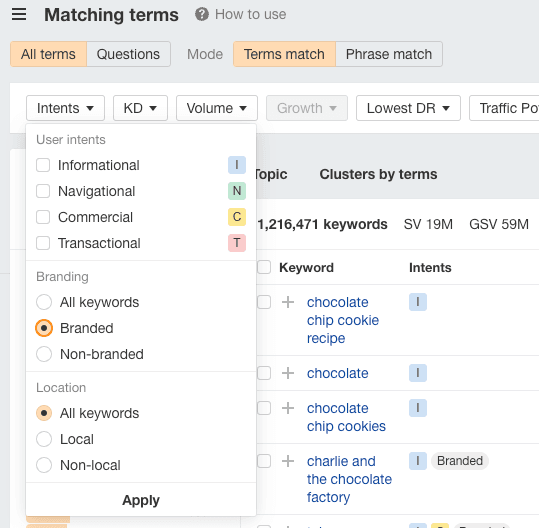The height and width of the screenshot is (528, 539).
Task: Open the Growth filter dropdown
Action: pos(307,108)
